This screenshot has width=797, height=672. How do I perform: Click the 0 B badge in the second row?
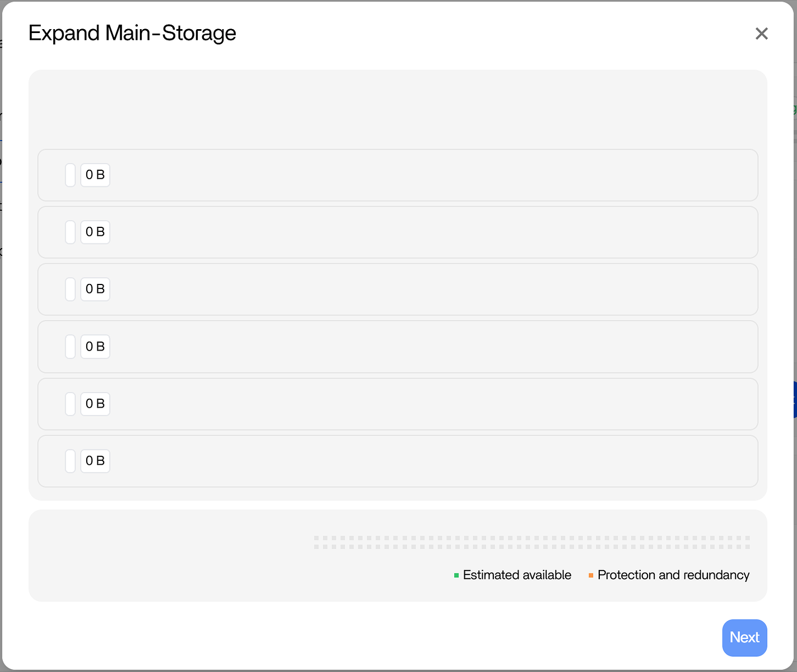[95, 232]
